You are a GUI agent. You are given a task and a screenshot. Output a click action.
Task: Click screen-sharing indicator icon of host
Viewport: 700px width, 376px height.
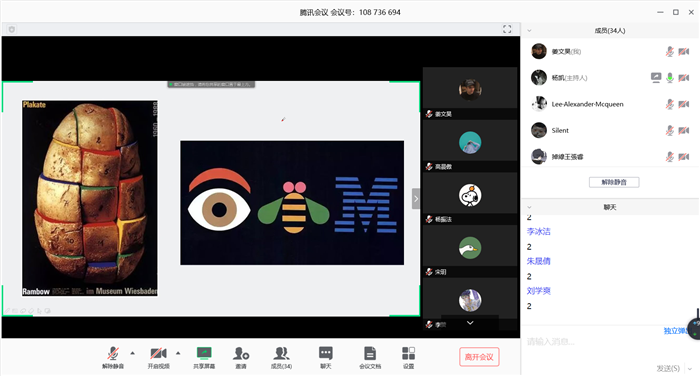(x=656, y=78)
